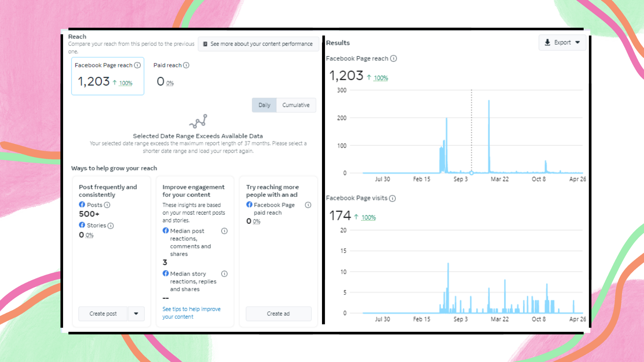Select the Facebook Page reach card

click(x=108, y=76)
